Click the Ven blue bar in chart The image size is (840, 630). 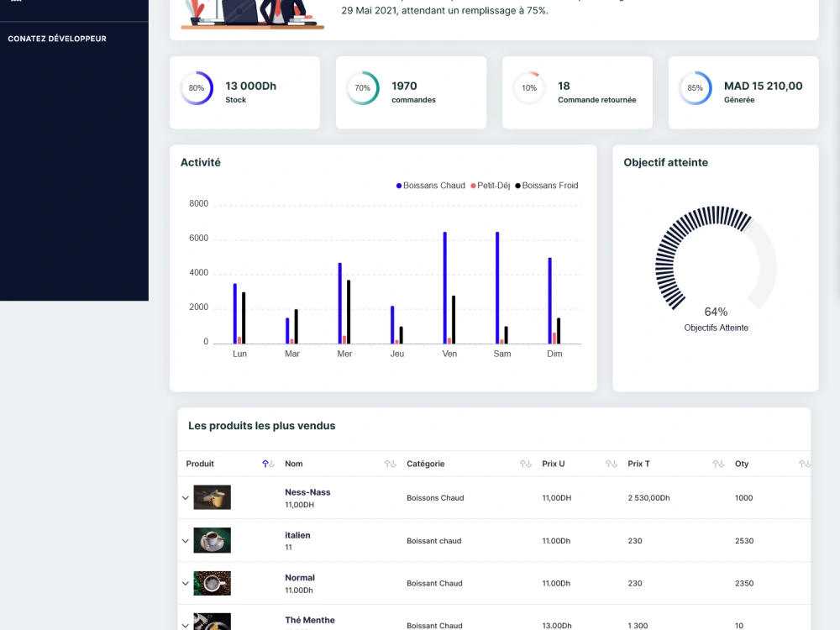[444, 287]
